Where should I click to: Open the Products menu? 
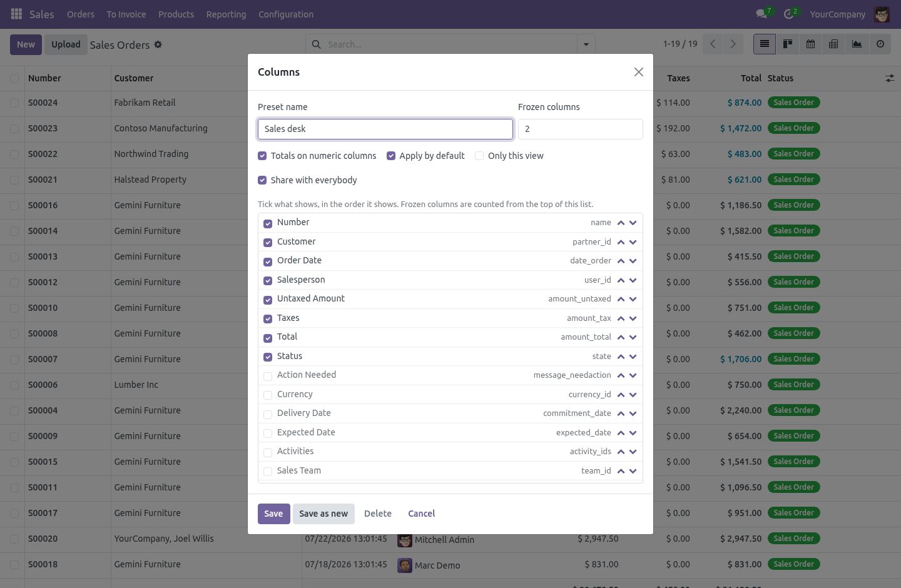176,14
